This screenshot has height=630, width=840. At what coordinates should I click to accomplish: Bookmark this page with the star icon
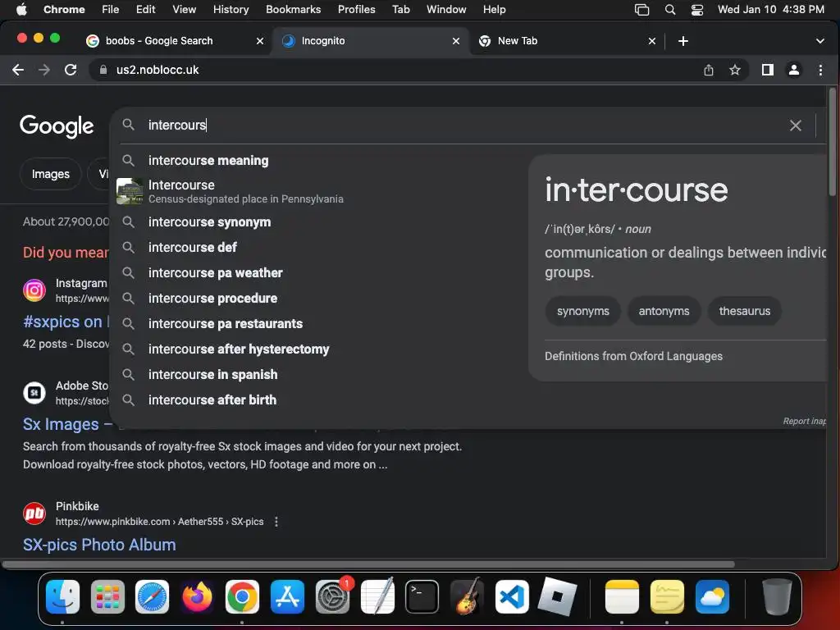coord(735,70)
